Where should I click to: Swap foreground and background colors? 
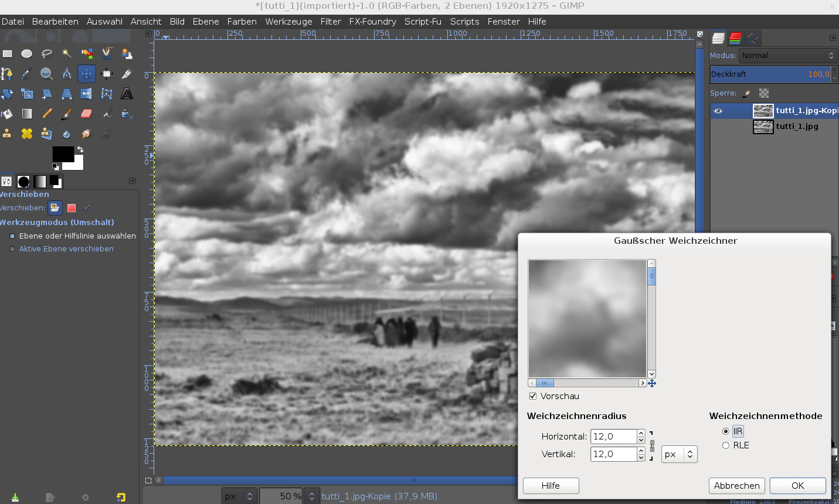(x=80, y=150)
